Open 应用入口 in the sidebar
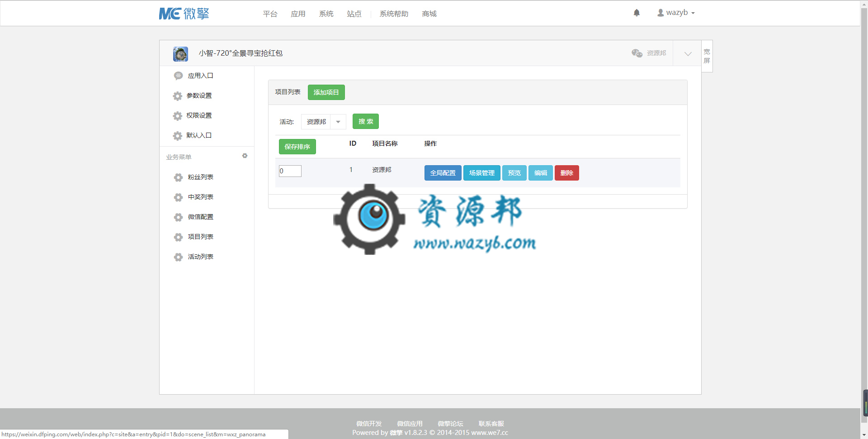This screenshot has height=439, width=868. click(x=200, y=76)
